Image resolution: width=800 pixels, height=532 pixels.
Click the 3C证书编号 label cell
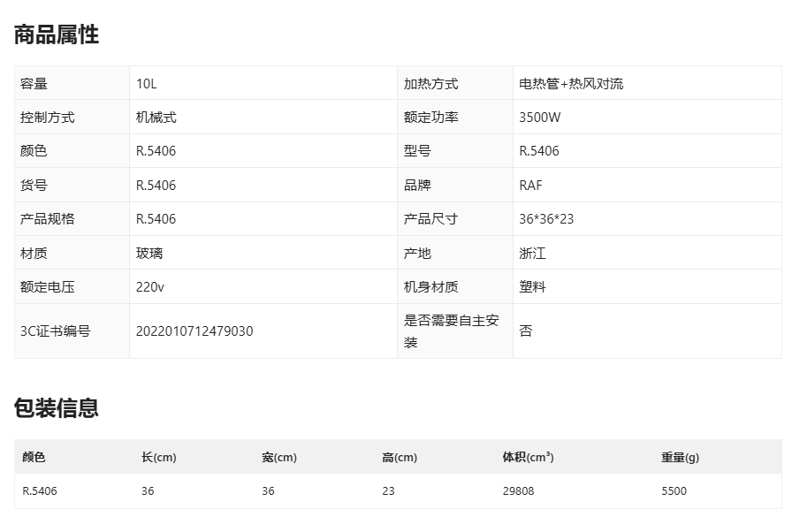56,331
